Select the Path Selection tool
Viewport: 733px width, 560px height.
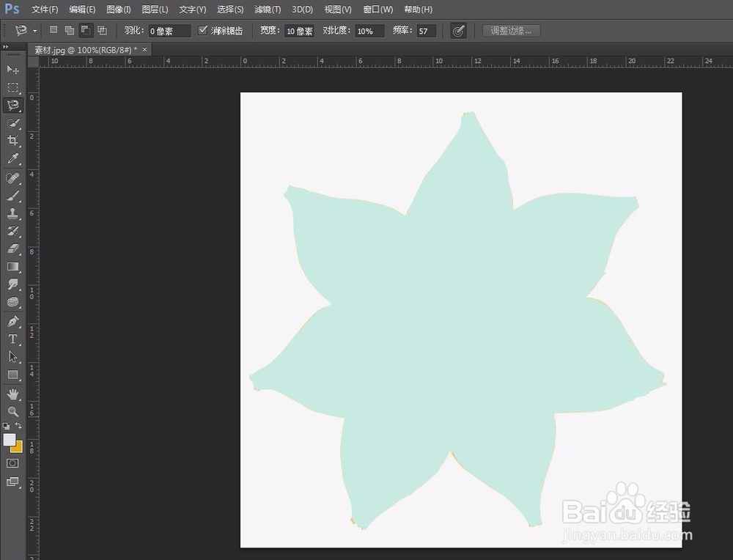12,357
